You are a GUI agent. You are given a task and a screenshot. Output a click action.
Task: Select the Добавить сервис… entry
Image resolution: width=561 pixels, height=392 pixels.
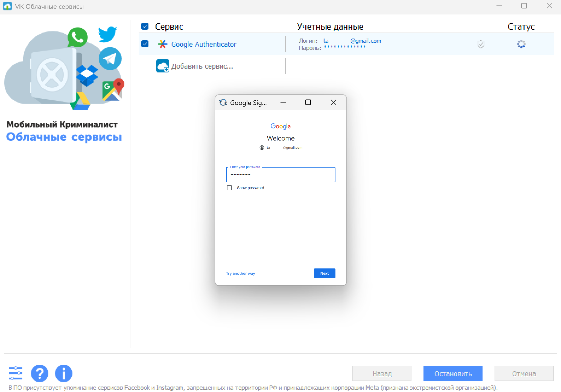click(x=202, y=66)
